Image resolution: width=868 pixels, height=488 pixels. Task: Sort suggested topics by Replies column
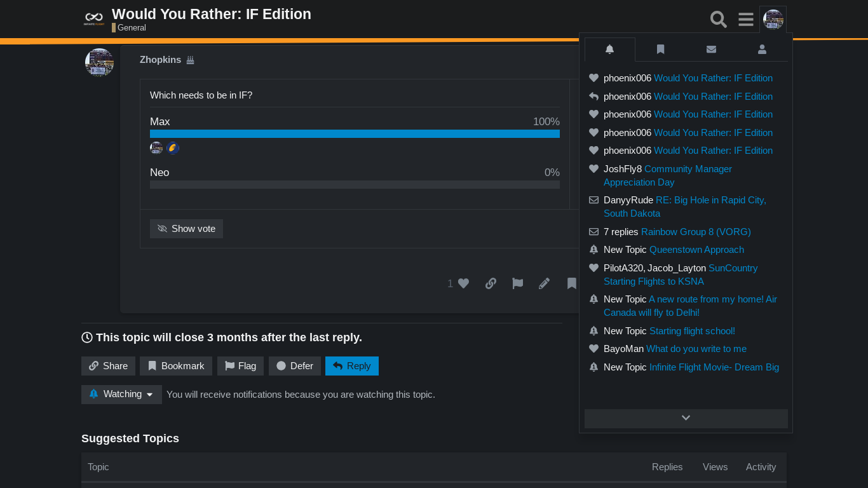667,467
